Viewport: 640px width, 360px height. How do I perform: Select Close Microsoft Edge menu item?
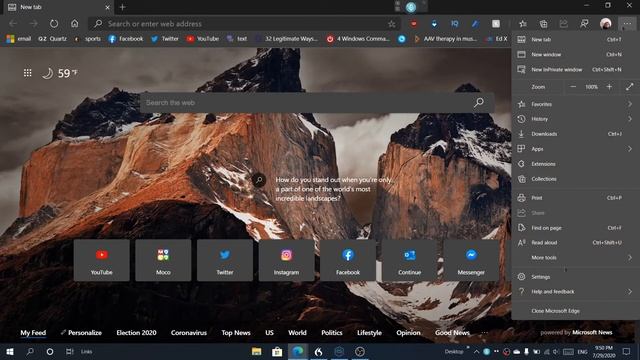tap(576, 311)
